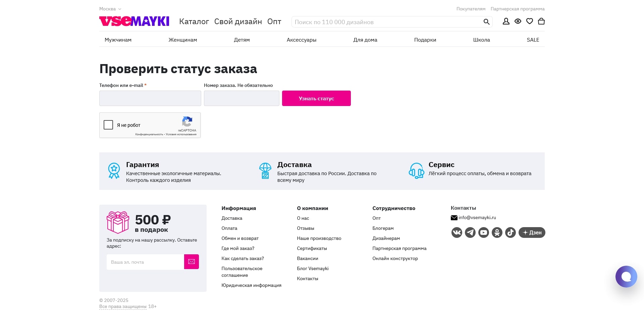Open the Москва city selector dropdown
The image size is (644, 311).
pos(110,9)
